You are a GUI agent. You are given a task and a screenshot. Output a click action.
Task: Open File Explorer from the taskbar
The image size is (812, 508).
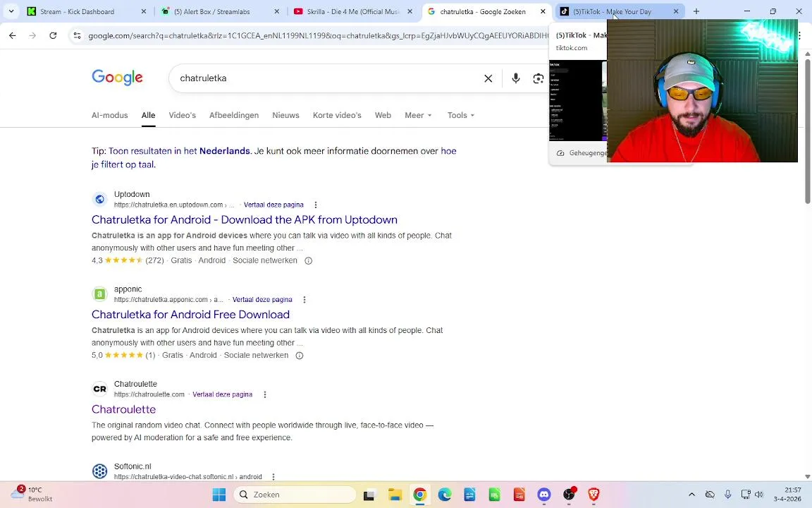[x=395, y=495]
